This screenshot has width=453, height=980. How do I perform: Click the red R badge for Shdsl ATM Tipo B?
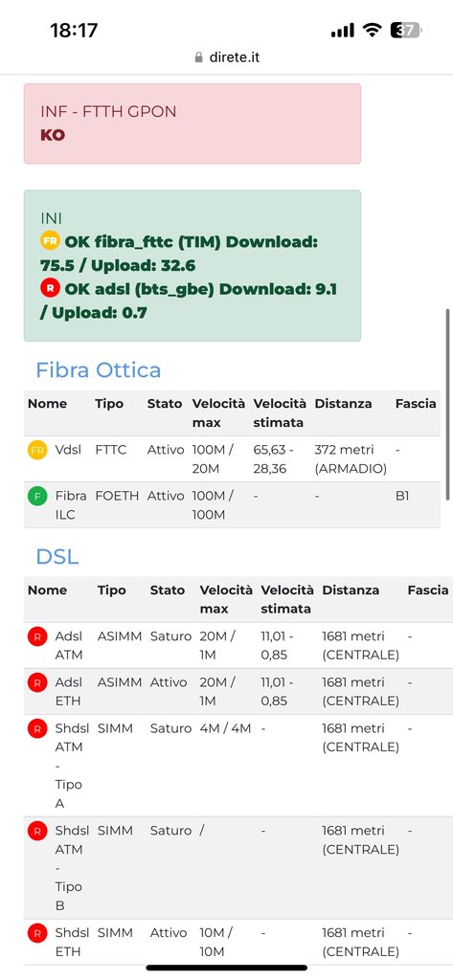(x=37, y=832)
